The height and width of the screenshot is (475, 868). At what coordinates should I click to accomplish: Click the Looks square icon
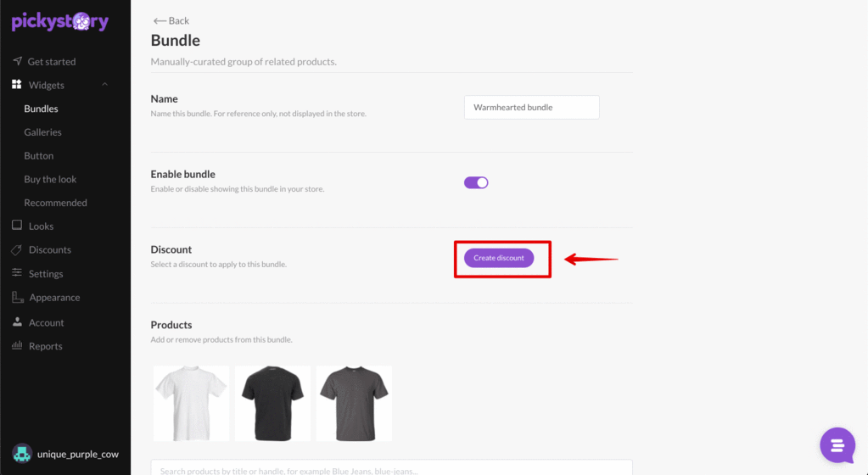click(17, 226)
